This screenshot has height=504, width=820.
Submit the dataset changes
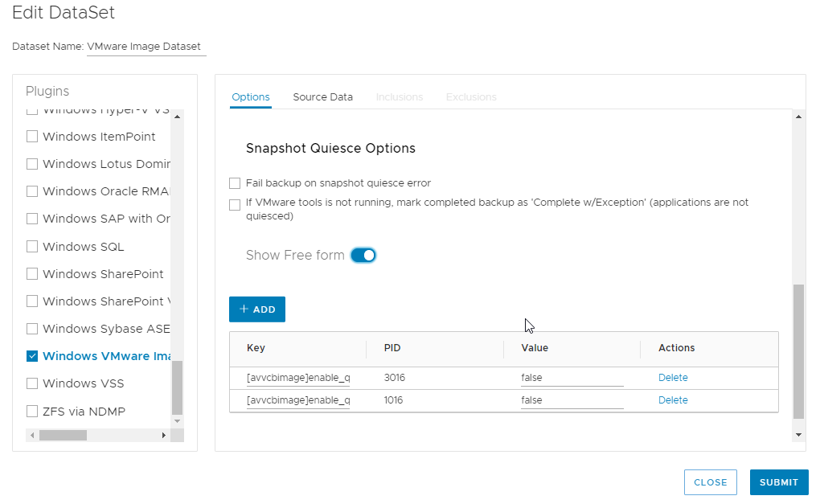pyautogui.click(x=778, y=482)
